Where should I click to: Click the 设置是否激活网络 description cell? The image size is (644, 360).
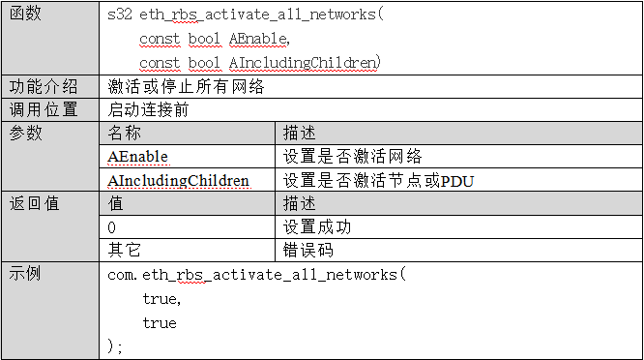point(458,156)
